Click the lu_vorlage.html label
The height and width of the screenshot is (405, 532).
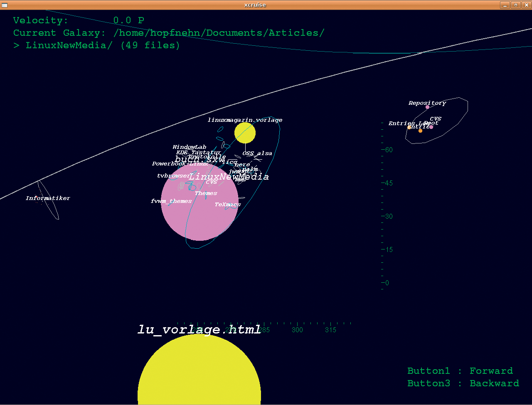pos(199,329)
